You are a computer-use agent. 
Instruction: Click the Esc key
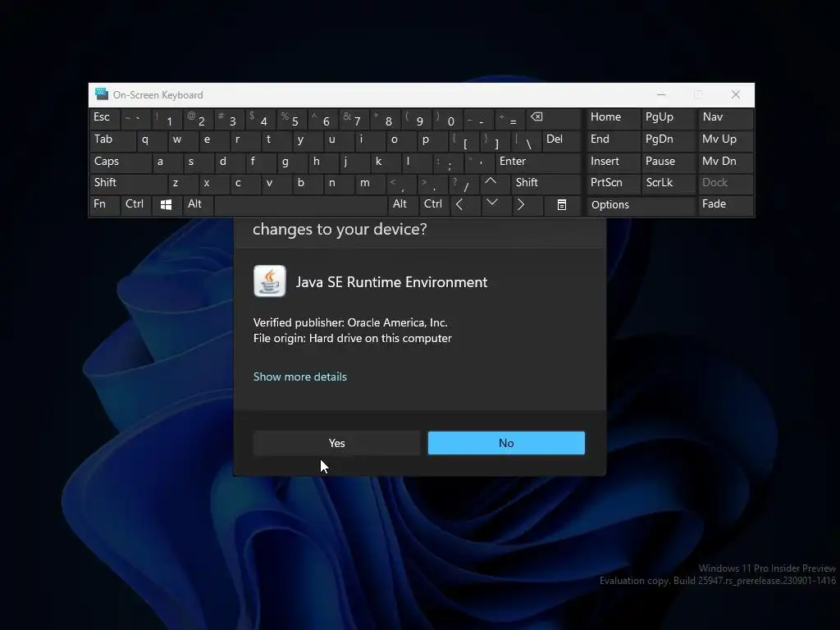click(104, 118)
